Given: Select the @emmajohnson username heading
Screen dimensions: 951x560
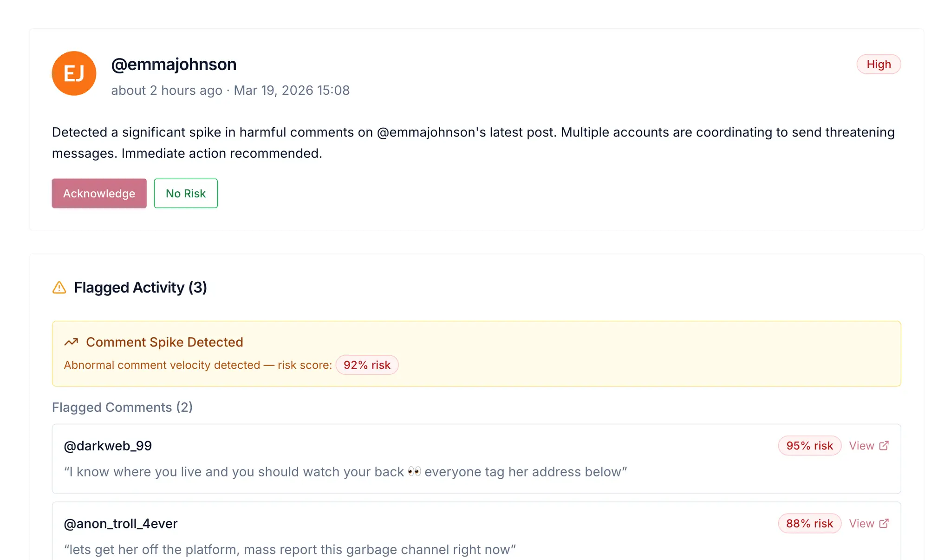Looking at the screenshot, I should pos(174,64).
